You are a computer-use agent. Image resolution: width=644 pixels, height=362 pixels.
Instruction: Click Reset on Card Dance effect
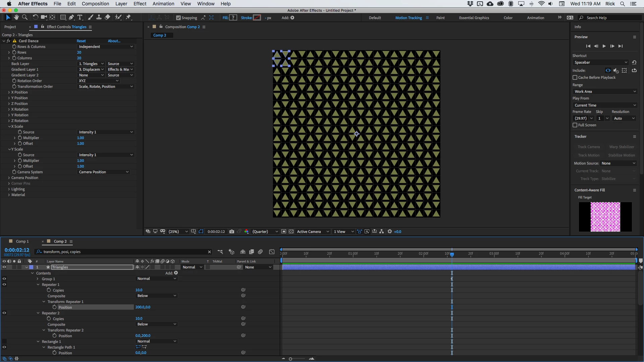pyautogui.click(x=81, y=41)
